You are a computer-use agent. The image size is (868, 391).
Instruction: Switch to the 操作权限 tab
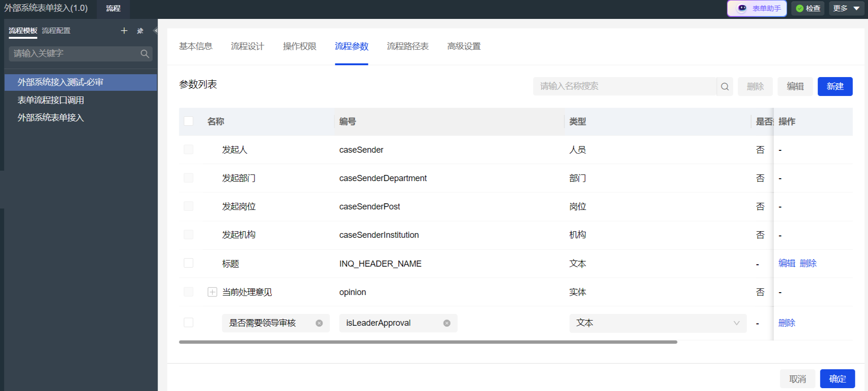coord(299,46)
